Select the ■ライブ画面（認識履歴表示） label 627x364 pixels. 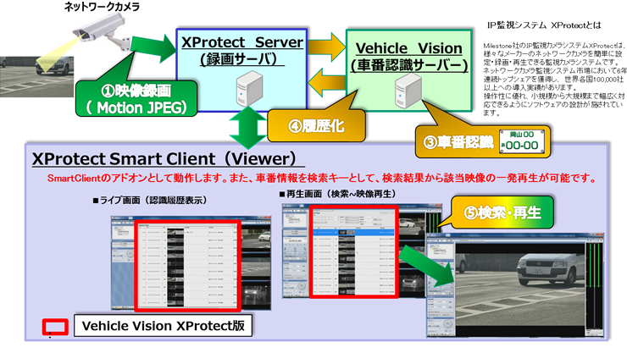click(150, 200)
